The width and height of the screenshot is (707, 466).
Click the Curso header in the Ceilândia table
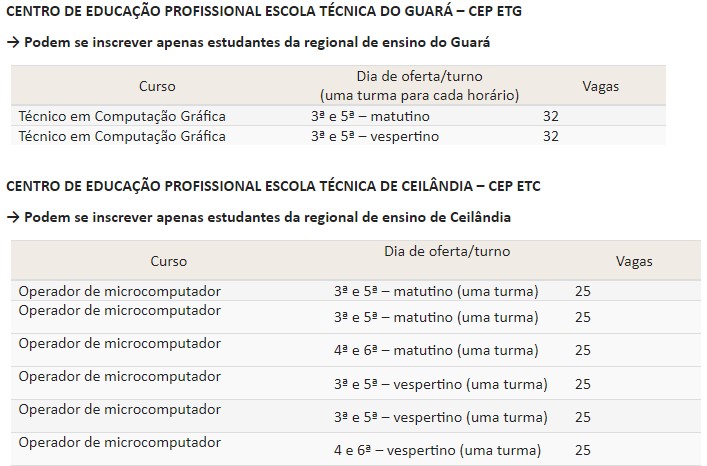169,261
